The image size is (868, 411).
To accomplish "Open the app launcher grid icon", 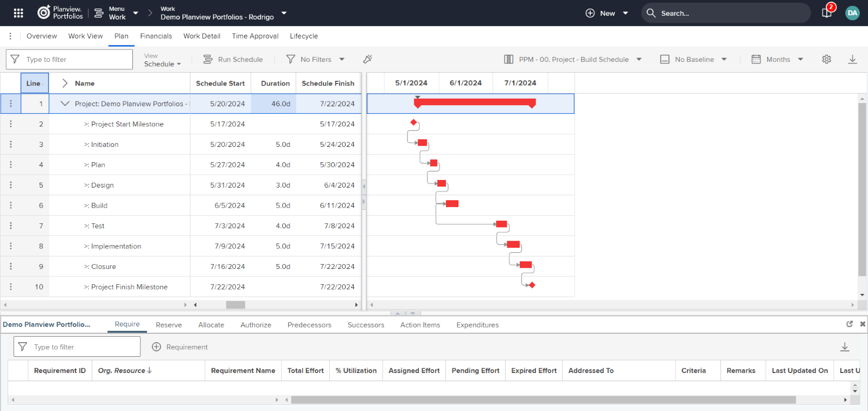I will tap(18, 13).
